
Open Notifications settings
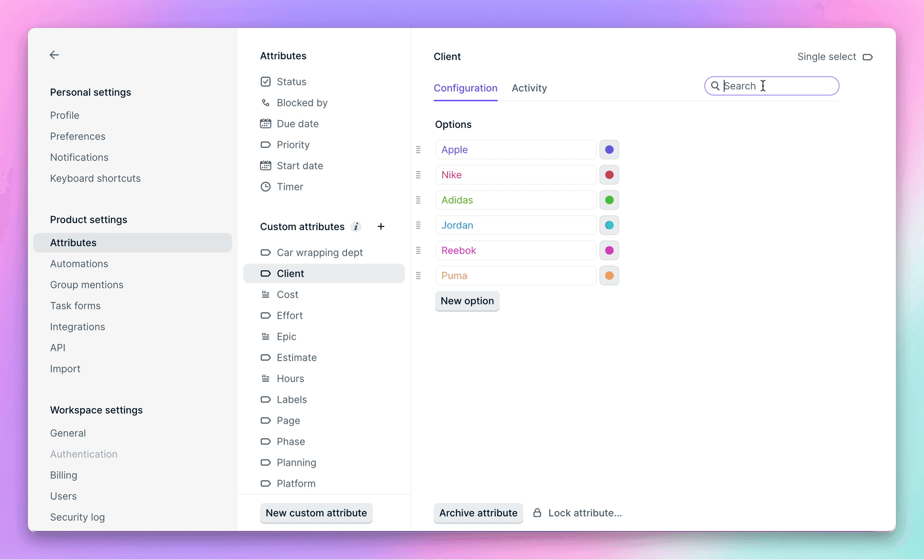tap(79, 157)
